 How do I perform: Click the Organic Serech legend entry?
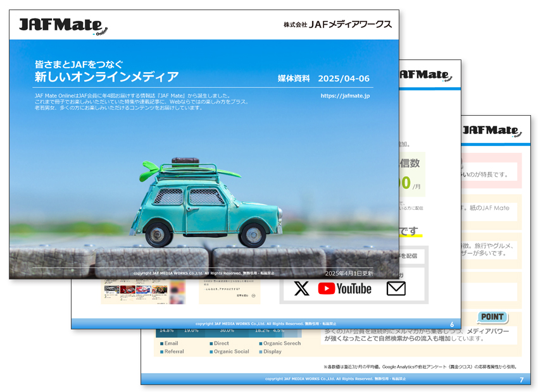click(280, 343)
